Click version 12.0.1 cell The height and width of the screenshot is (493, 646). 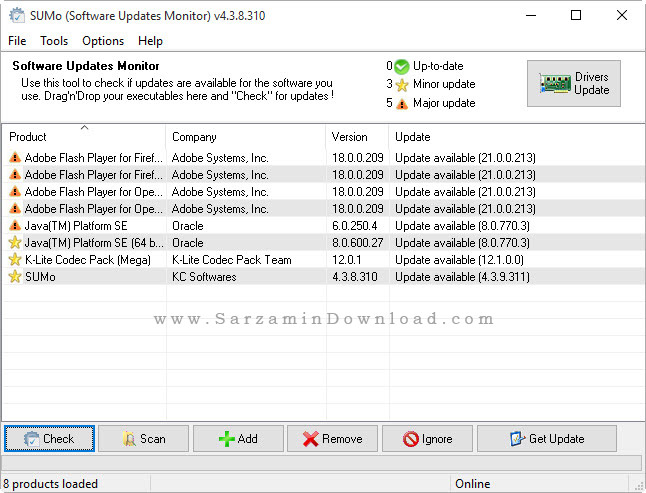346,260
